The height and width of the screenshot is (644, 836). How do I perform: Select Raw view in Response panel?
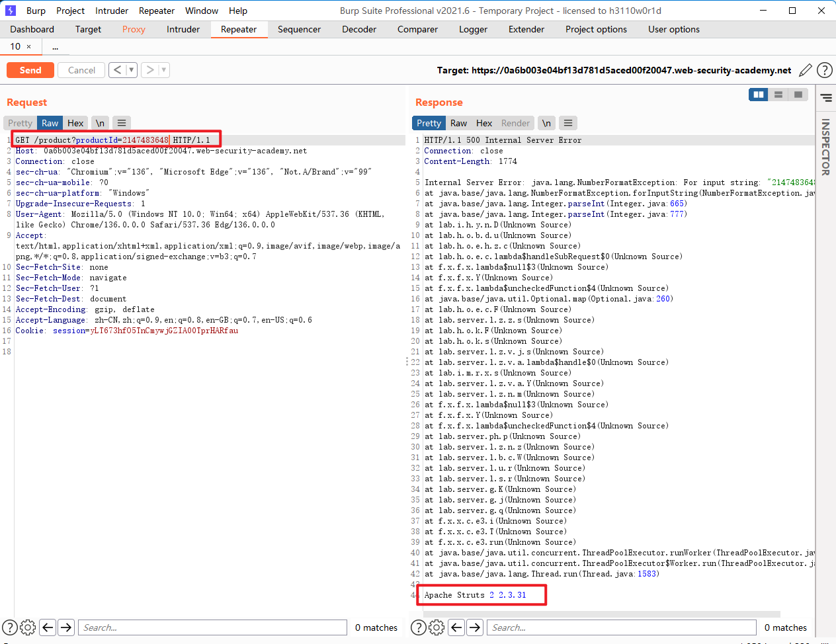458,123
